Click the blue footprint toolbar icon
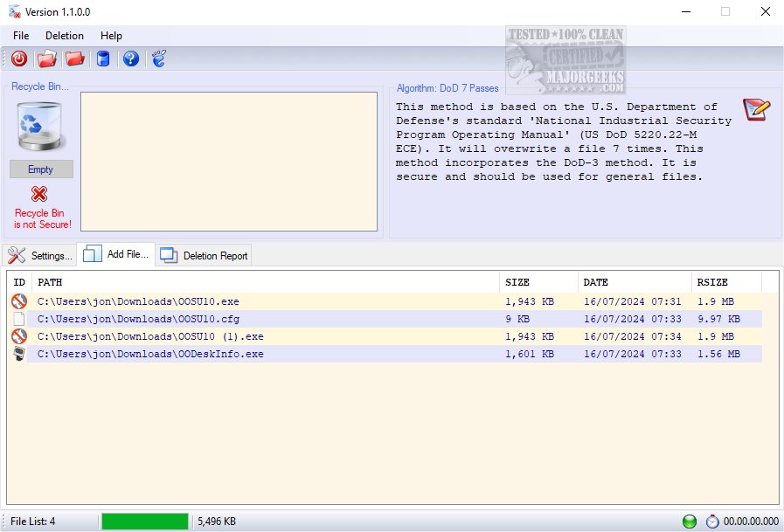 (x=159, y=59)
